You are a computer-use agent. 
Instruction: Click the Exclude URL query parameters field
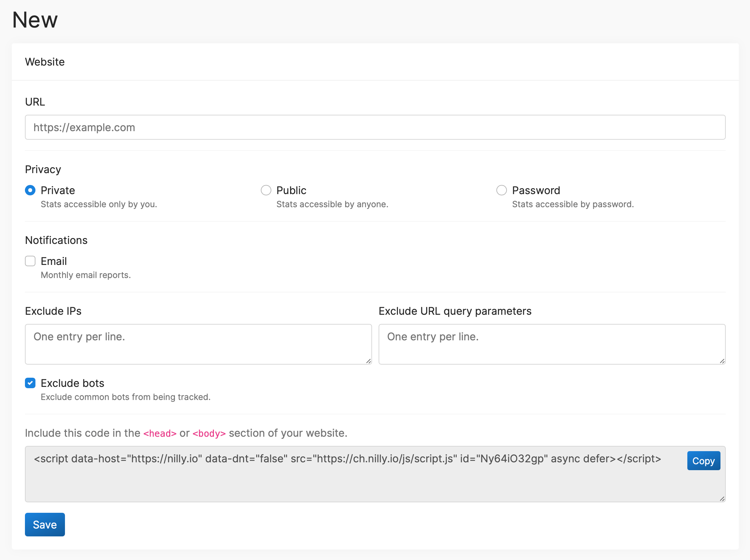pyautogui.click(x=552, y=344)
